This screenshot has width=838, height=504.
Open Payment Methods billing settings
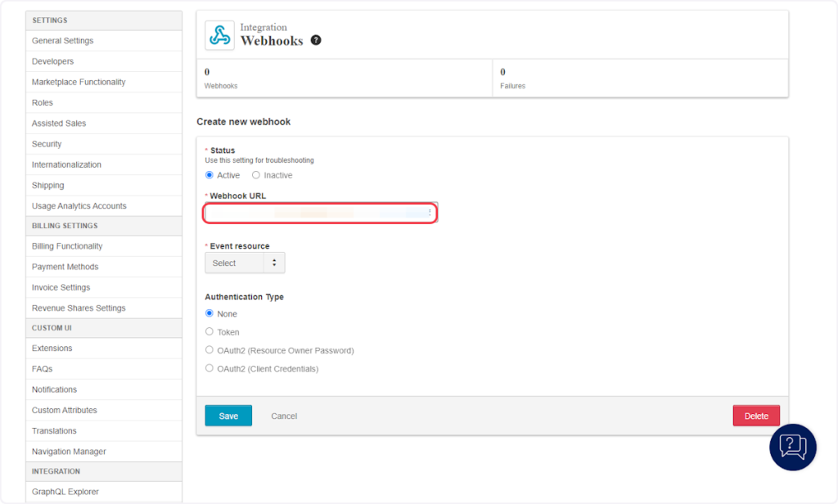[x=65, y=267]
